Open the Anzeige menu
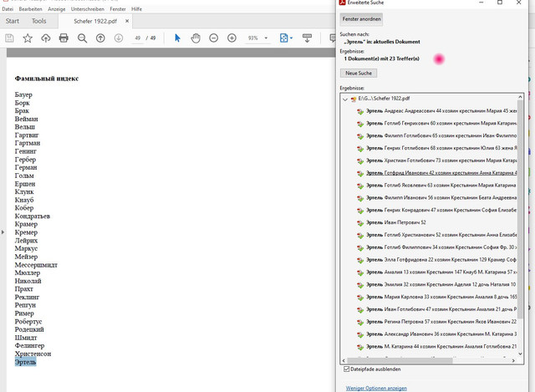535x392 pixels. click(57, 9)
